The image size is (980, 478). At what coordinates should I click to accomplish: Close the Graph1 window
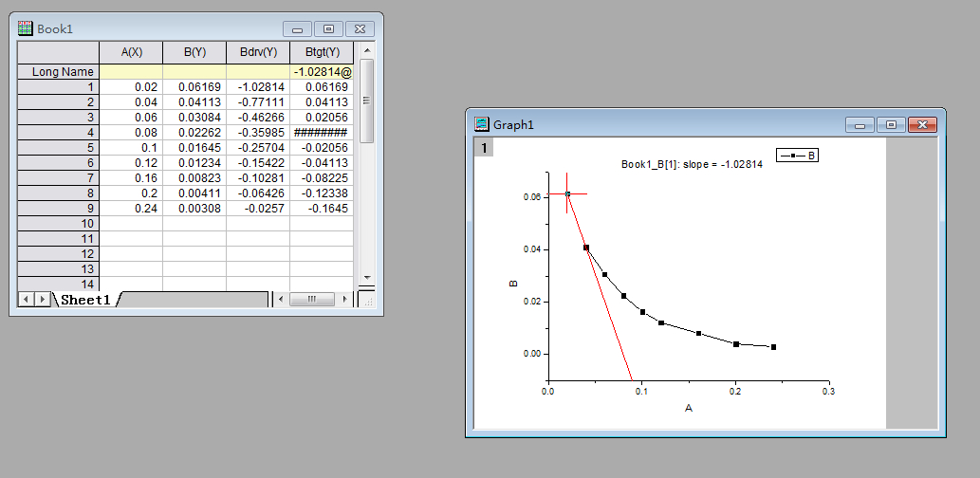pyautogui.click(x=922, y=124)
